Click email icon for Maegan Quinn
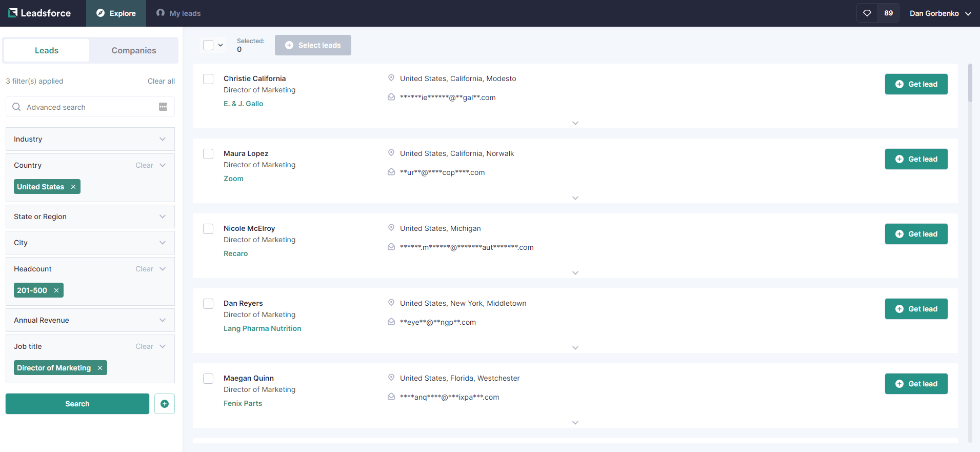Image resolution: width=980 pixels, height=452 pixels. [x=391, y=397]
